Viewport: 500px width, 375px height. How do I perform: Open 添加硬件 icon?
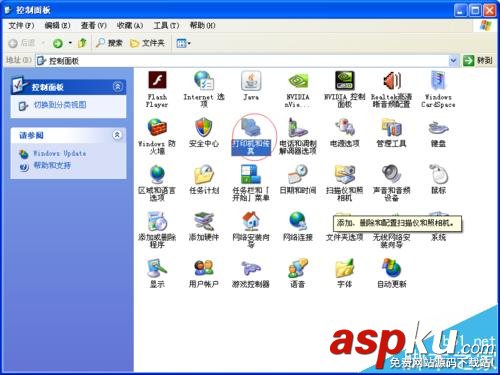204,221
